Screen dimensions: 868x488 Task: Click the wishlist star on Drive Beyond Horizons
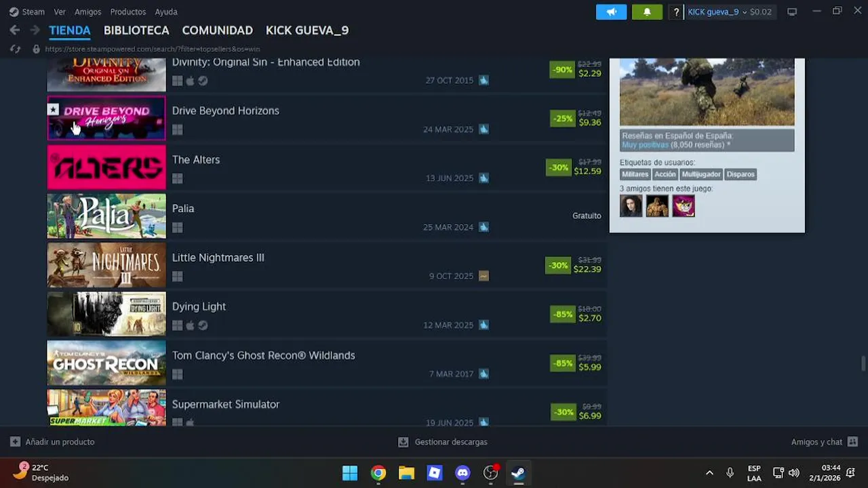pos(53,109)
